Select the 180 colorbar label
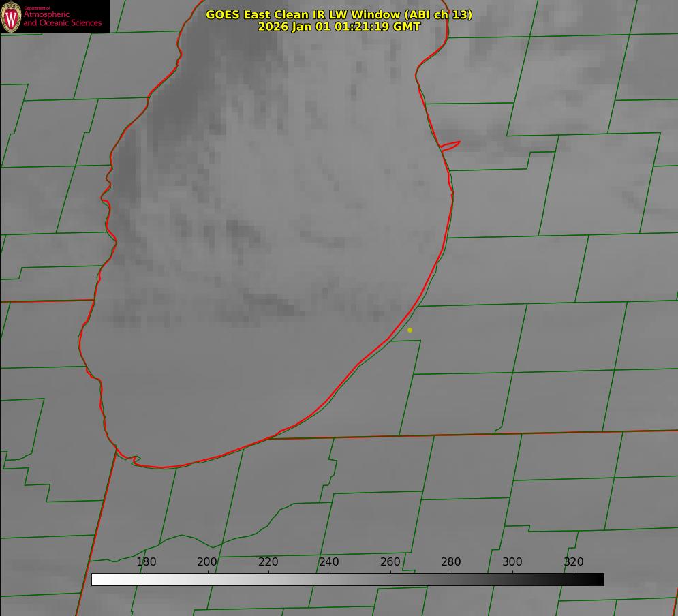Screen dimensions: 678x616 tap(147, 561)
